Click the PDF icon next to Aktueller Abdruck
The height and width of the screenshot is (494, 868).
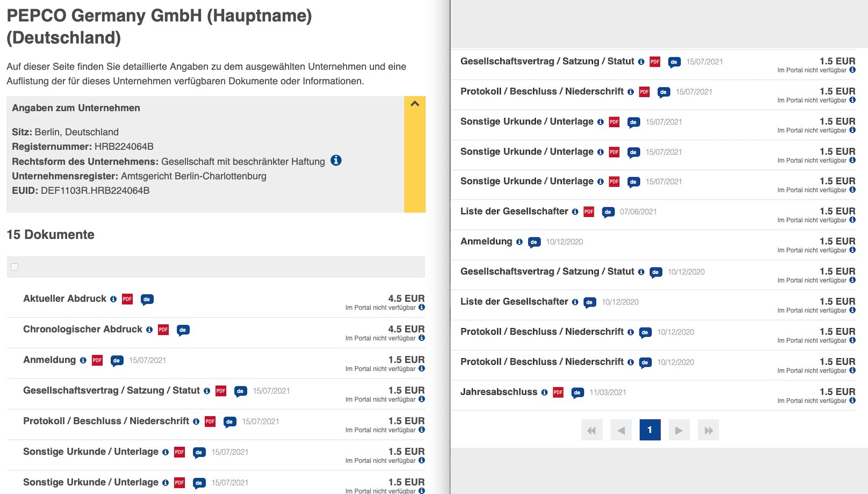(x=127, y=299)
